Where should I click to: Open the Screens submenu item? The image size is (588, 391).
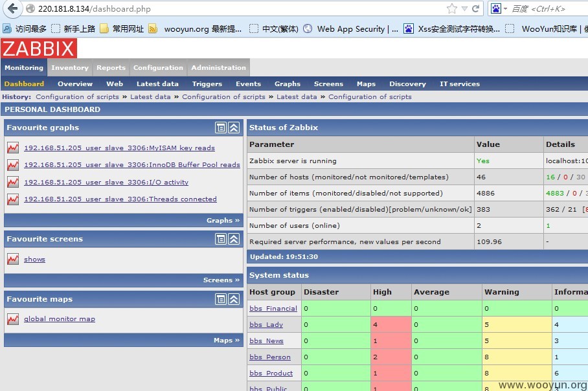pos(328,84)
